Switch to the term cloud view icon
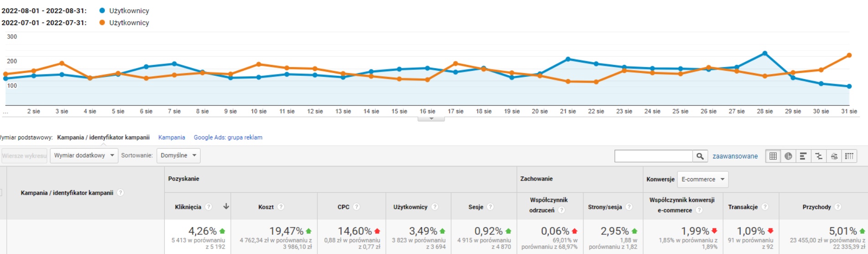The width and height of the screenshot is (868, 254). point(834,156)
